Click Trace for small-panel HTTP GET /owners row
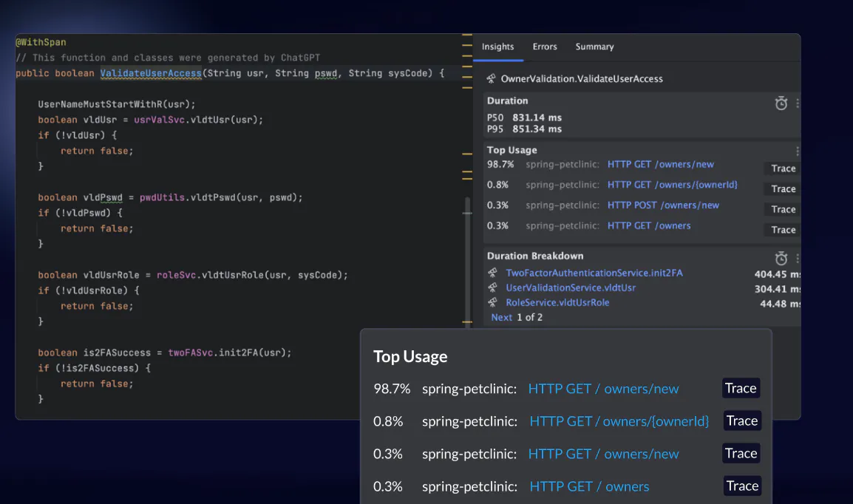This screenshot has width=853, height=504. pyautogui.click(x=784, y=230)
